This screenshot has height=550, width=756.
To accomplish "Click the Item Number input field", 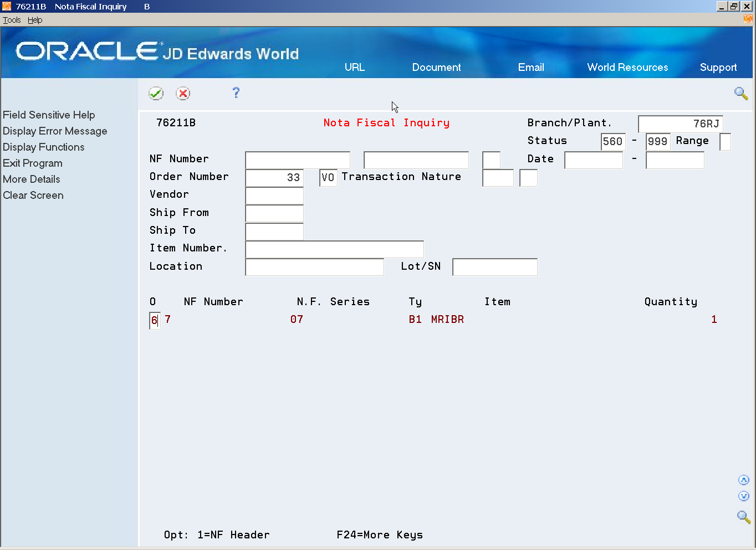I will click(335, 249).
